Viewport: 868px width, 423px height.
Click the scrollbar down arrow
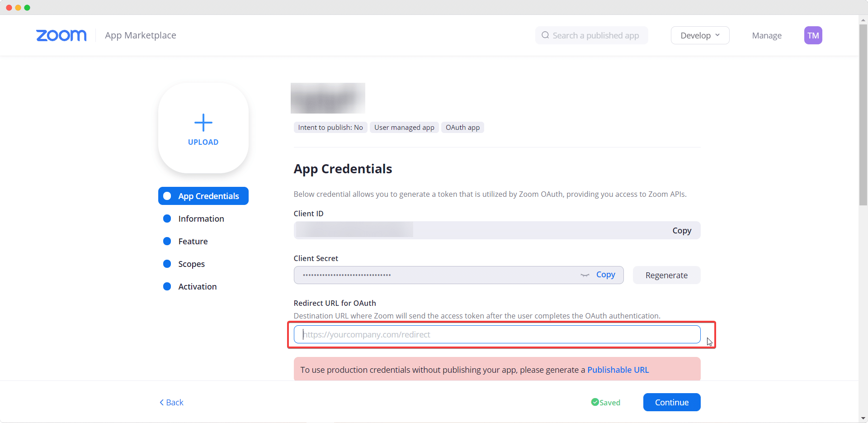click(x=863, y=418)
